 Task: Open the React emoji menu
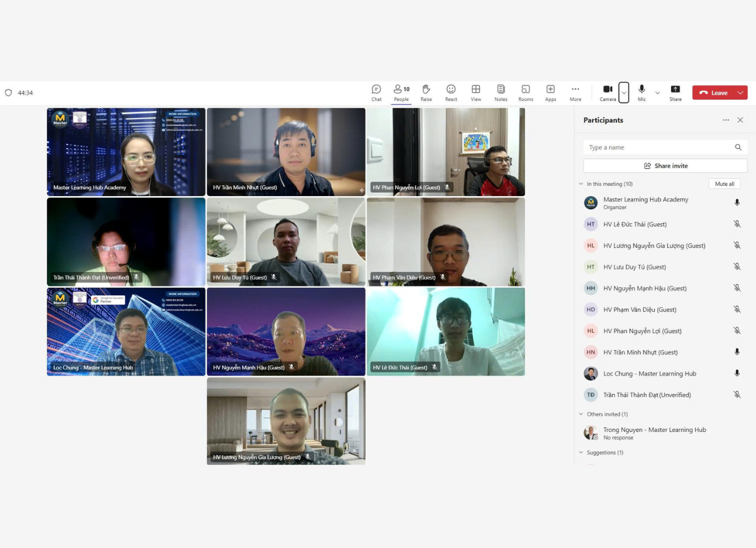(x=451, y=92)
